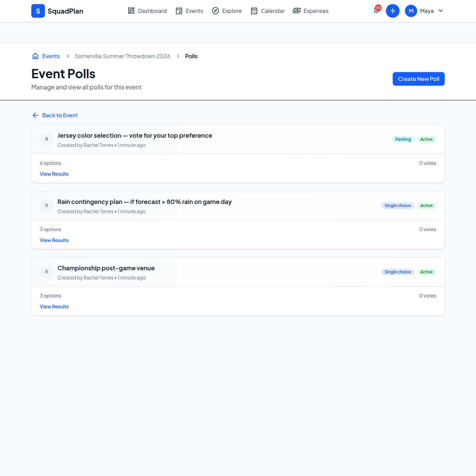This screenshot has height=476, width=476.
Task: Go to the Calendar nav item
Action: (x=268, y=11)
